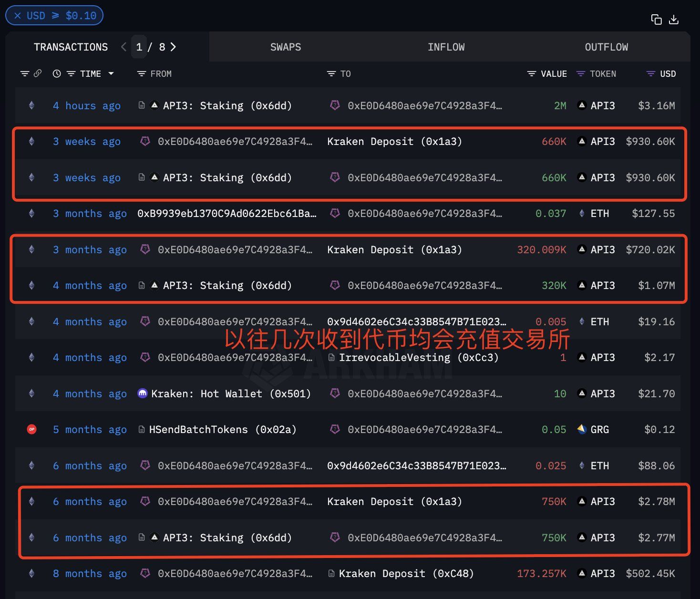The height and width of the screenshot is (599, 700).
Task: Click contract document icon before HSendBatchTokens
Action: (x=142, y=429)
